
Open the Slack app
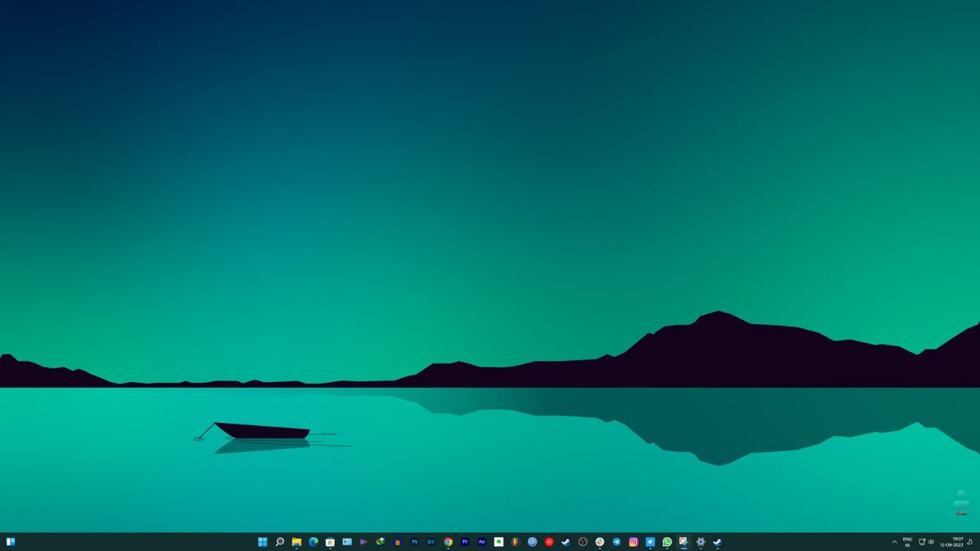click(x=599, y=542)
